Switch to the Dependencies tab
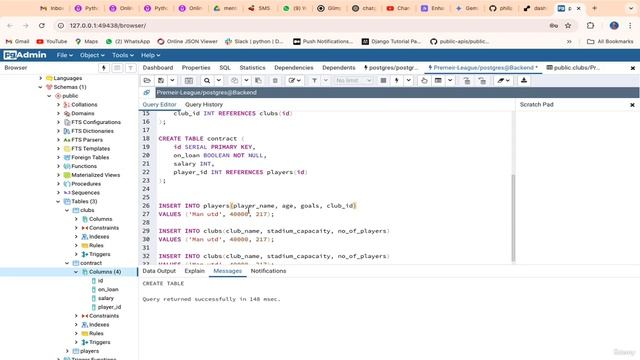This screenshot has height=360, width=640. (x=294, y=68)
